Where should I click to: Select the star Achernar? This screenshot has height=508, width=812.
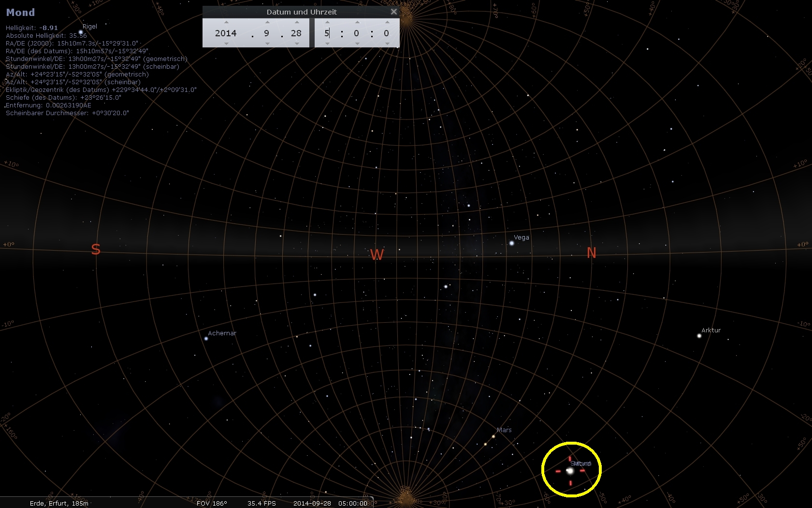pyautogui.click(x=206, y=339)
